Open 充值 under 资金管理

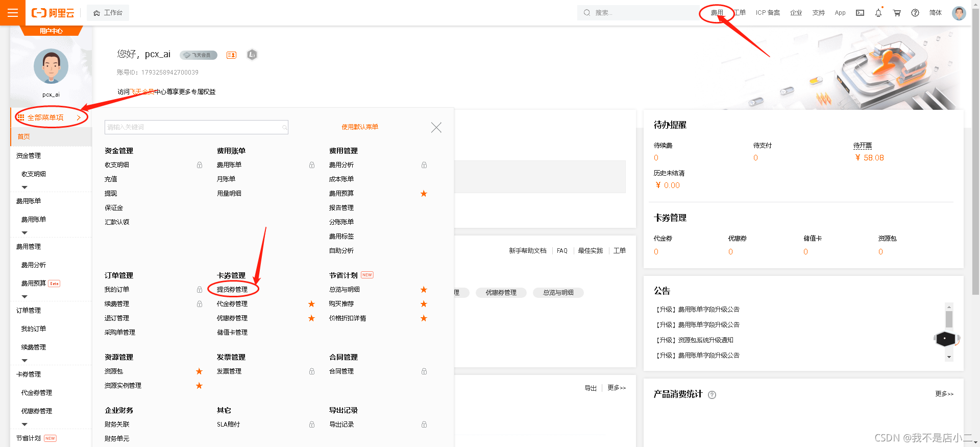(x=111, y=179)
